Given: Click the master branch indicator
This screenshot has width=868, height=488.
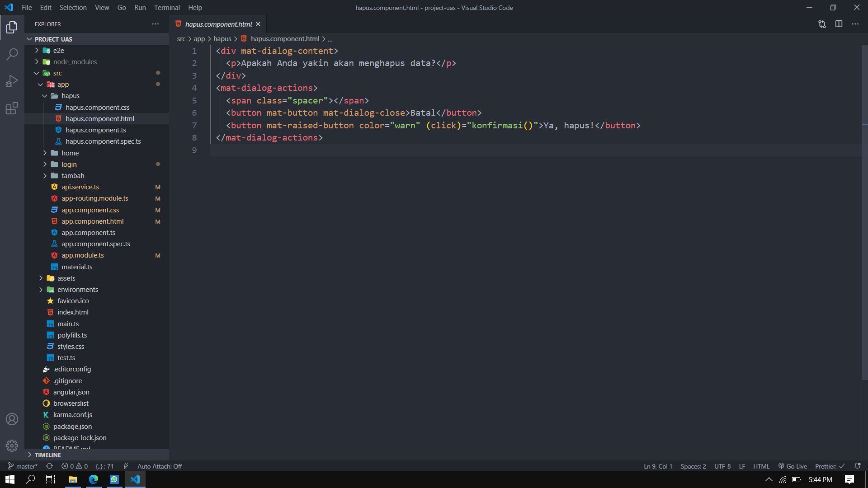Looking at the screenshot, I should point(23,466).
